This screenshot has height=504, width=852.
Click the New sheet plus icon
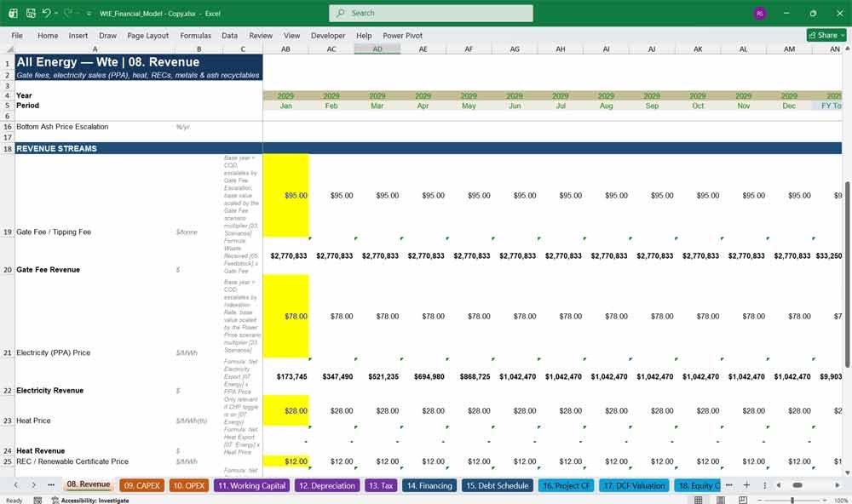tap(746, 485)
